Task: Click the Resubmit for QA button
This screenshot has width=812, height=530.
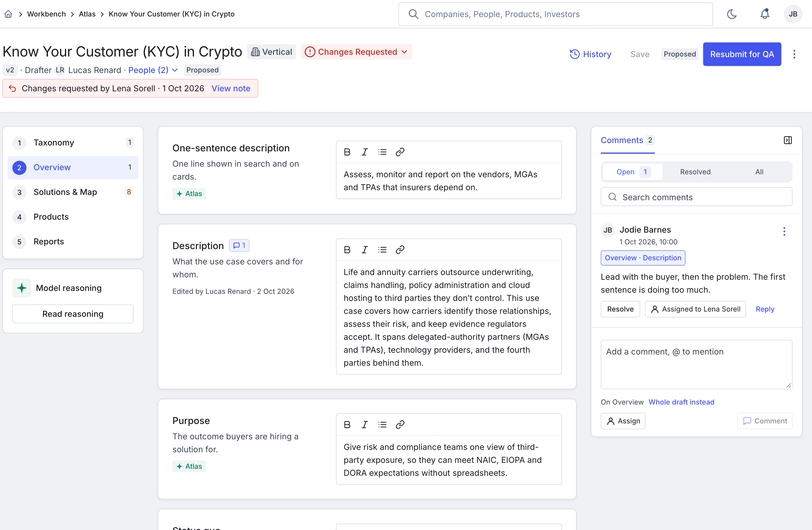Action: point(742,54)
